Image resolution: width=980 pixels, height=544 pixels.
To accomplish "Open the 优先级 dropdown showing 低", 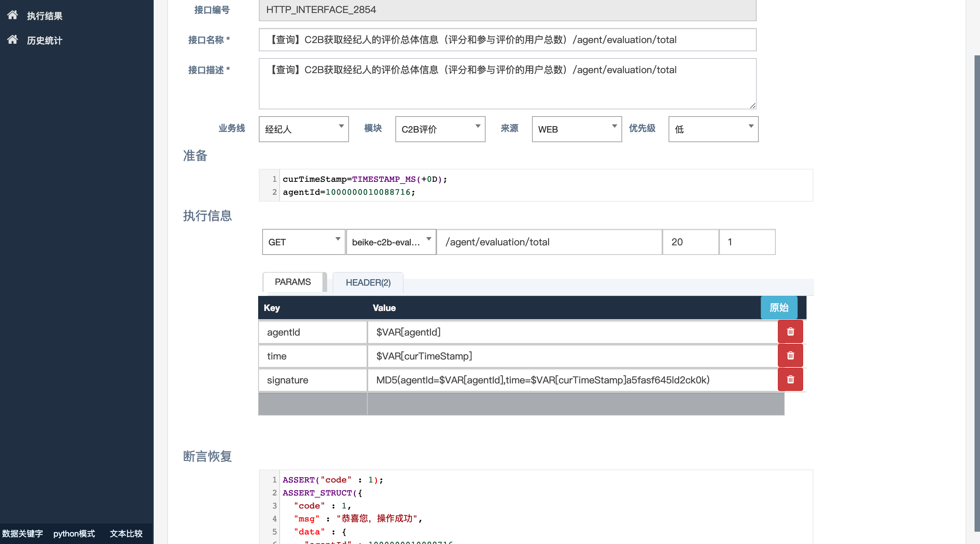I will click(x=713, y=129).
